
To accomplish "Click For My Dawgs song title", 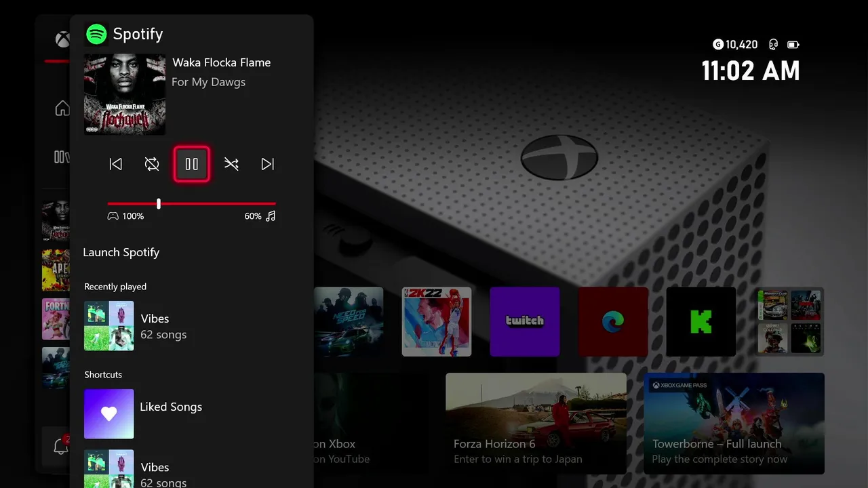I will point(209,82).
